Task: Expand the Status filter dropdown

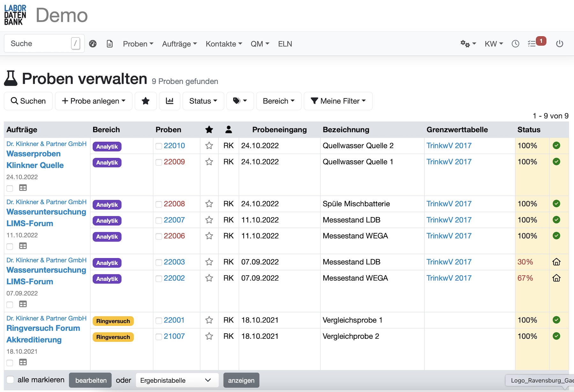Action: coord(203,101)
